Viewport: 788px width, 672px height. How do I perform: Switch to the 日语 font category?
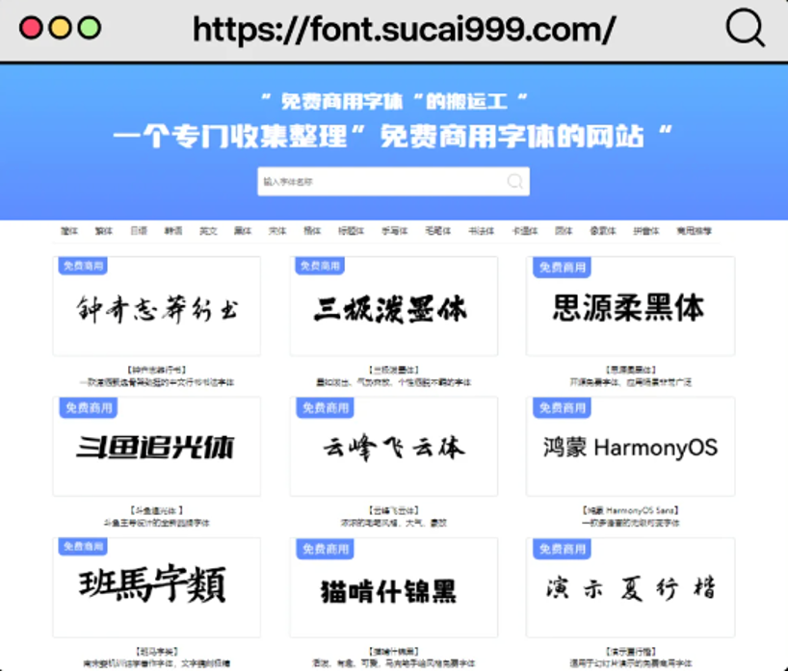point(139,231)
